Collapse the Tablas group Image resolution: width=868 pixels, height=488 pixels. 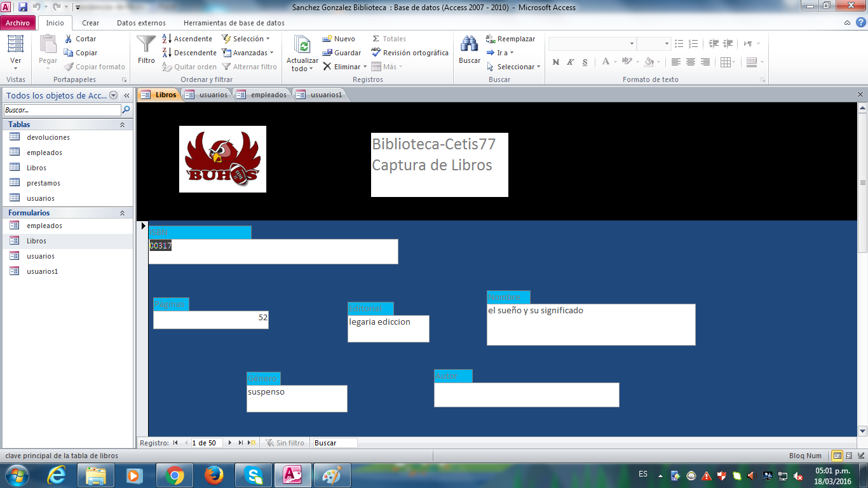click(122, 125)
